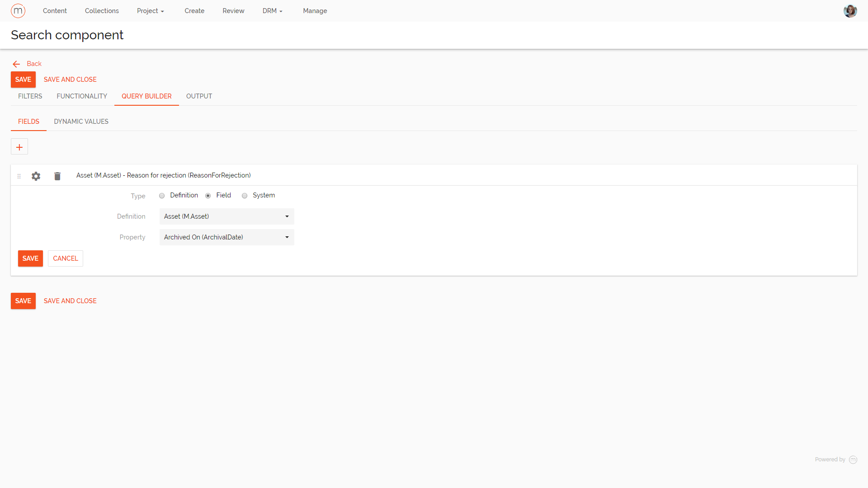Select the Field radio button
This screenshot has height=488, width=868.
208,196
